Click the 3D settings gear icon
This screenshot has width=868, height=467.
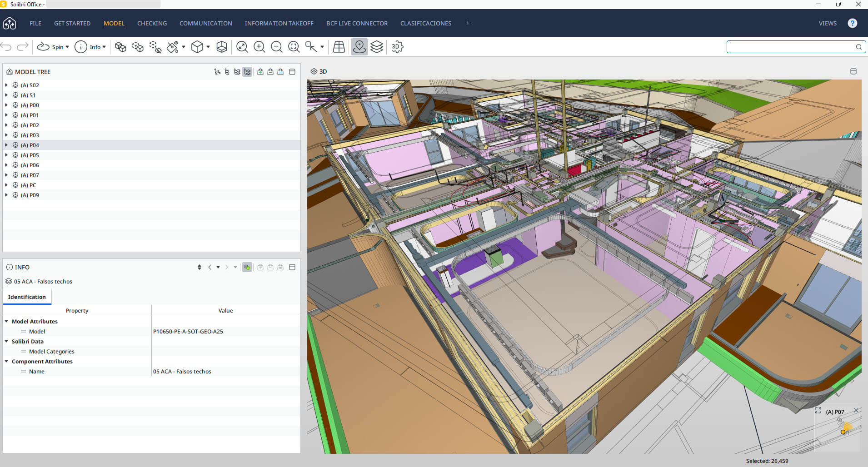point(397,47)
